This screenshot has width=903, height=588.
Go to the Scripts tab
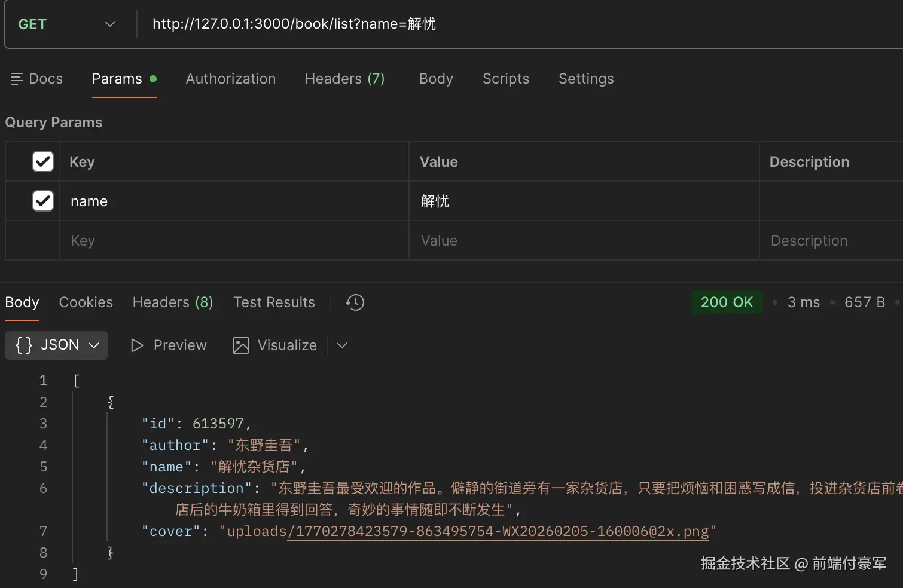pyautogui.click(x=506, y=79)
